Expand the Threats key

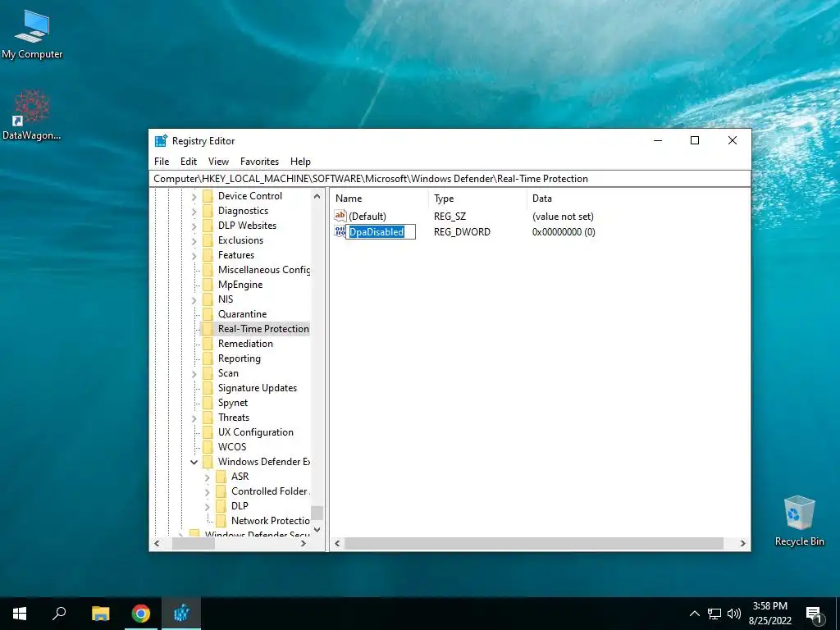pyautogui.click(x=194, y=418)
